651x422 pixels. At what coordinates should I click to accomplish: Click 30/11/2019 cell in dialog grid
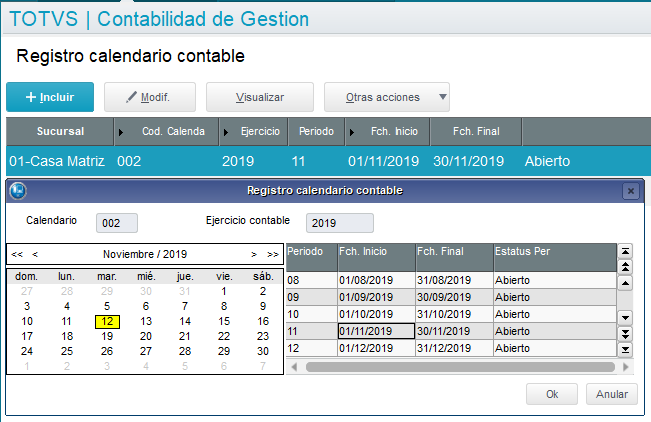454,331
